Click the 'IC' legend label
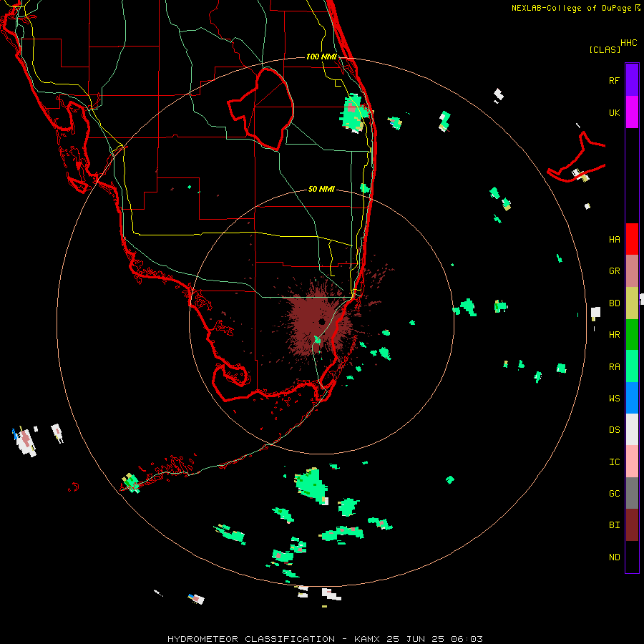Image resolution: width=644 pixels, height=644 pixels. [x=614, y=462]
